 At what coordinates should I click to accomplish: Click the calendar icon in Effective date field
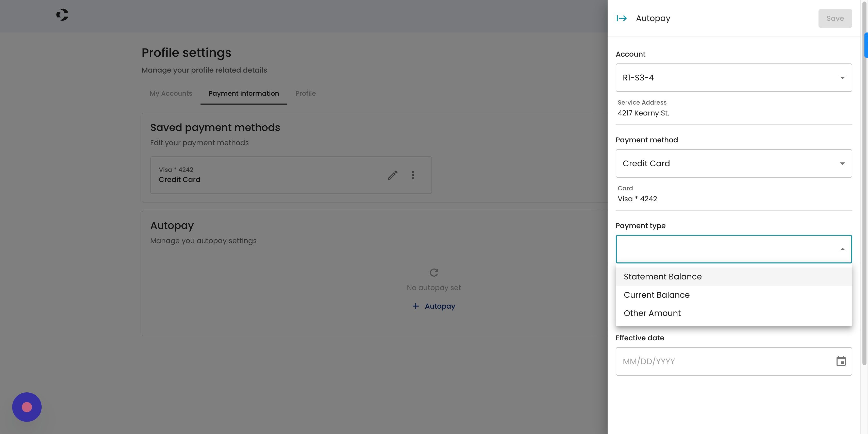(841, 361)
